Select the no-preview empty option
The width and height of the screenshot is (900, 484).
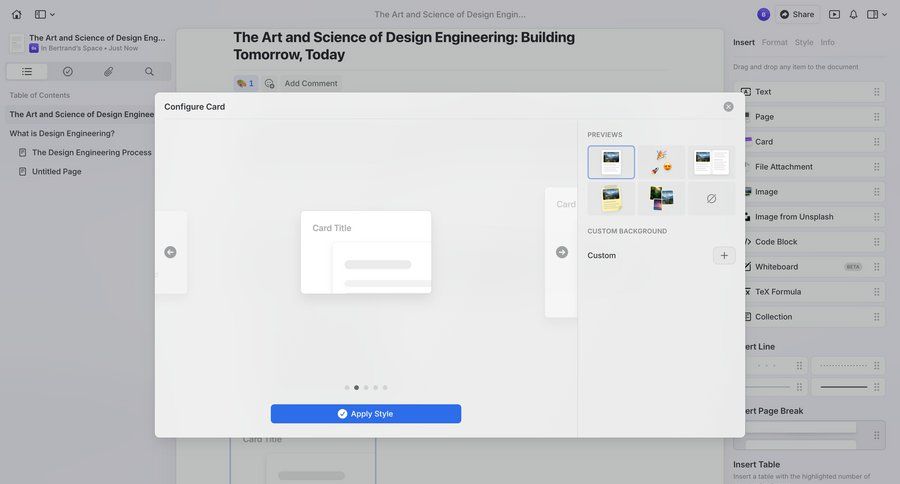point(711,198)
